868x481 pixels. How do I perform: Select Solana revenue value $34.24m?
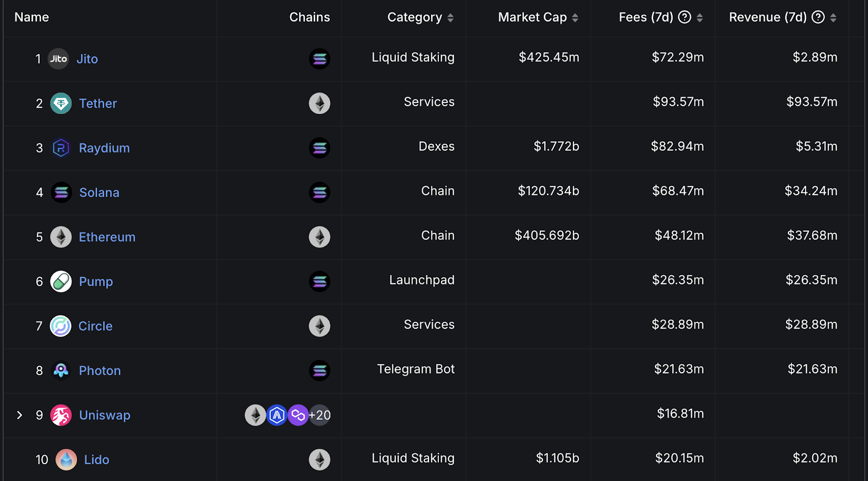click(x=811, y=191)
